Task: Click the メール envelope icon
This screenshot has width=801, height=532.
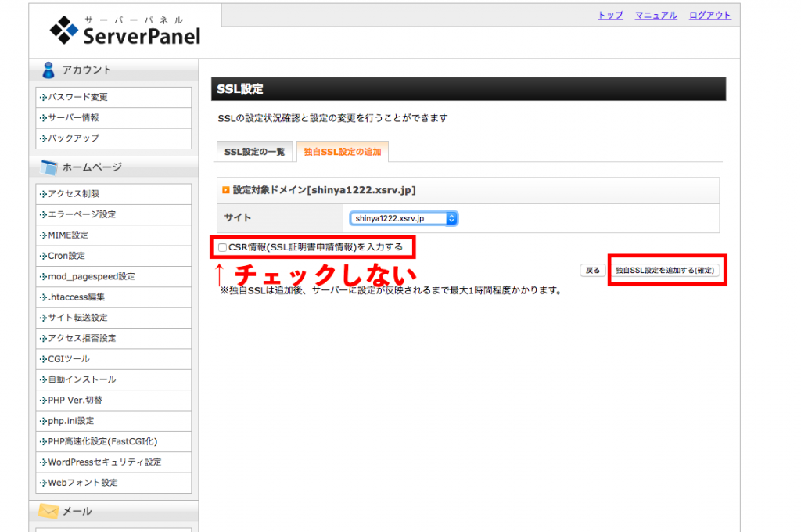Action: (x=48, y=511)
